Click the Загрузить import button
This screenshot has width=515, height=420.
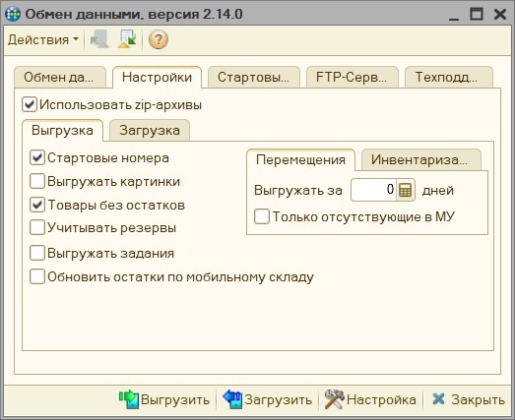pos(268,399)
